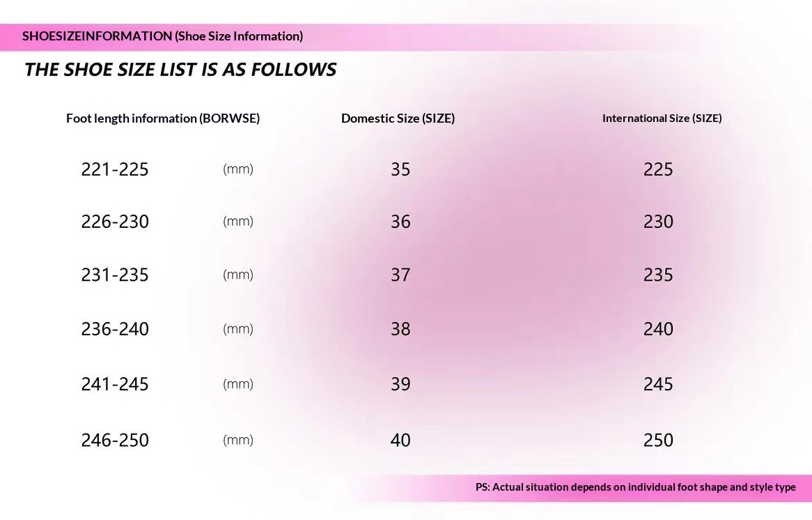Click the 231-235 foot length range
The height and width of the screenshot is (520, 812).
point(115,275)
